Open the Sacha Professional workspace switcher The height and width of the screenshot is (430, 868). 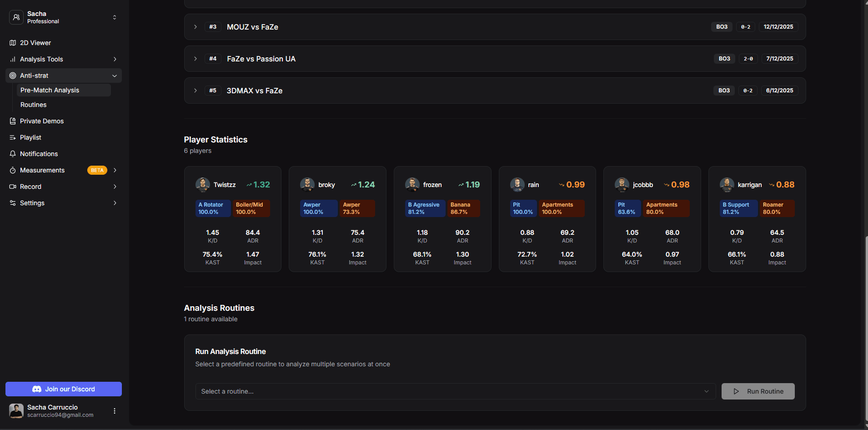pos(64,17)
